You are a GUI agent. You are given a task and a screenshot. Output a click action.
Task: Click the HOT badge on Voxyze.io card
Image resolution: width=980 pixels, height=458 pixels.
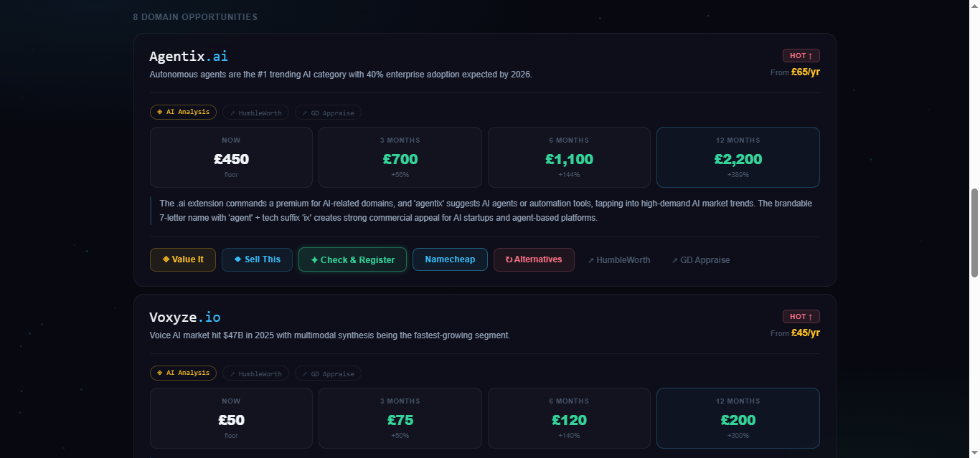[x=801, y=317]
